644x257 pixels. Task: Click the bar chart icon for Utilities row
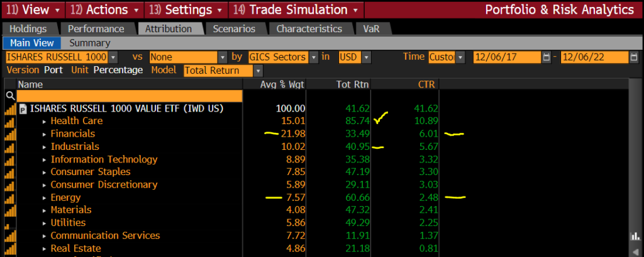[9, 223]
